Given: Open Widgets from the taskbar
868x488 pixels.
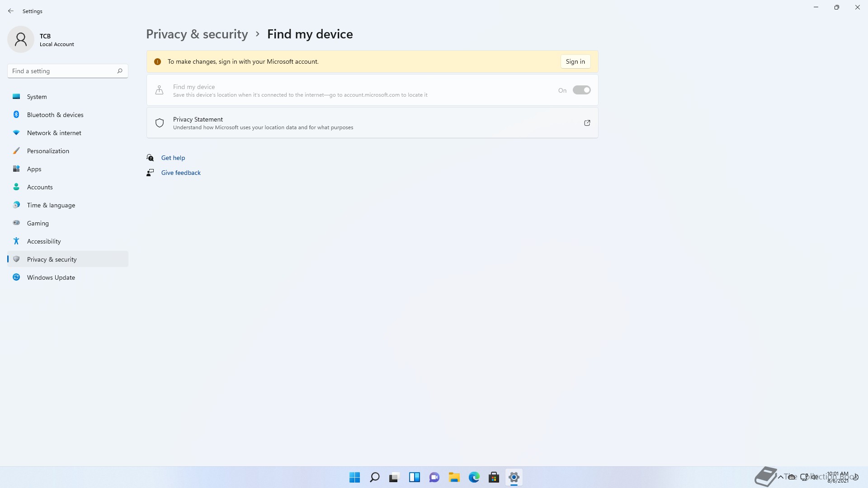Looking at the screenshot, I should click(414, 477).
